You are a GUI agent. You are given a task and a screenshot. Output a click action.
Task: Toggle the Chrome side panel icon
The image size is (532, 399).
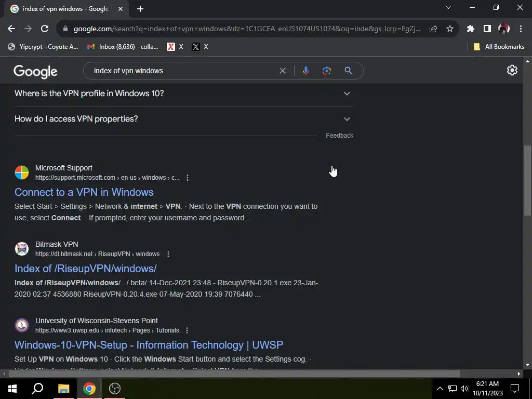click(487, 29)
